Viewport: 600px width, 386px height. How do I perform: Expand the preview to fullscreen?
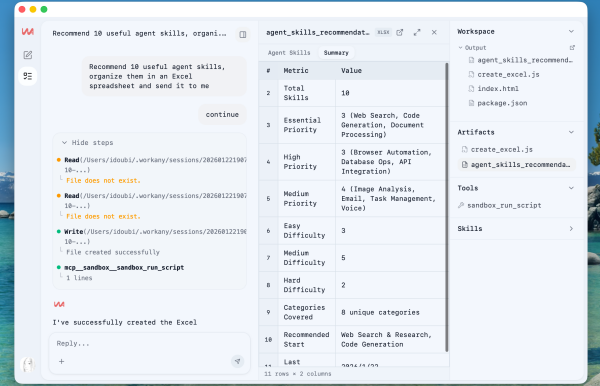417,33
